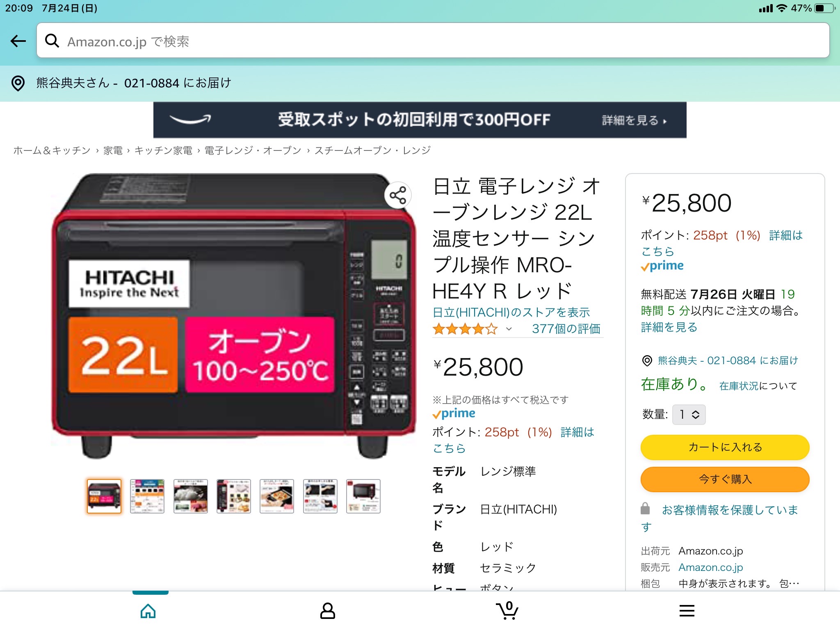
Task: Expand the rating breakdown chevron
Action: click(x=509, y=329)
